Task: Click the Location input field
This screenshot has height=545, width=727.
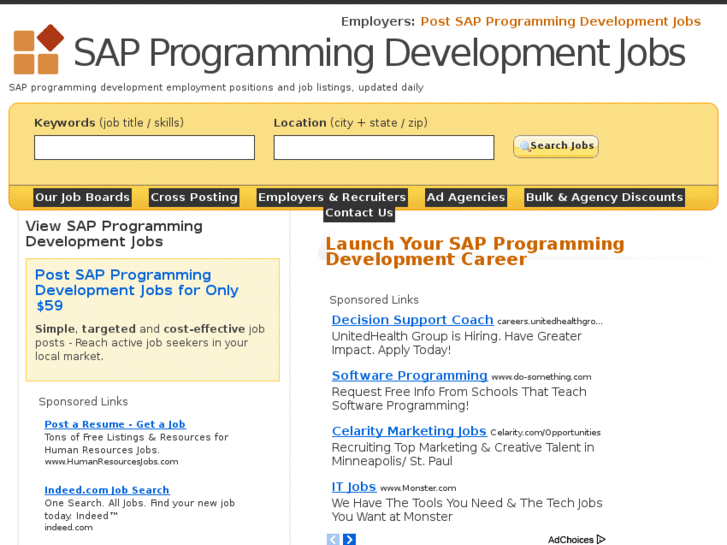Action: (x=383, y=148)
